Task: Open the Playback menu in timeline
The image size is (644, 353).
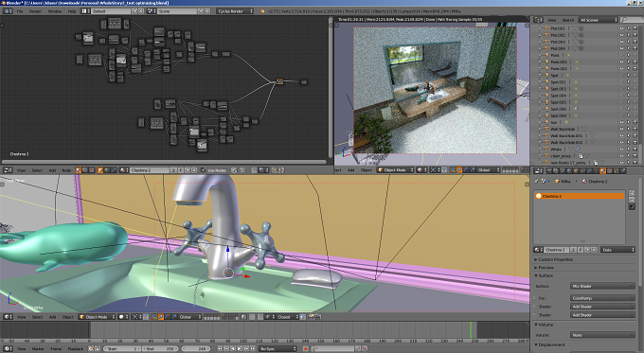Action: coord(76,348)
